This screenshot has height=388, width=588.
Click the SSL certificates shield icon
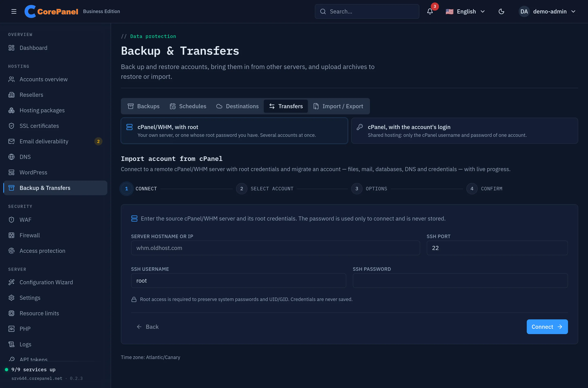pyautogui.click(x=11, y=126)
